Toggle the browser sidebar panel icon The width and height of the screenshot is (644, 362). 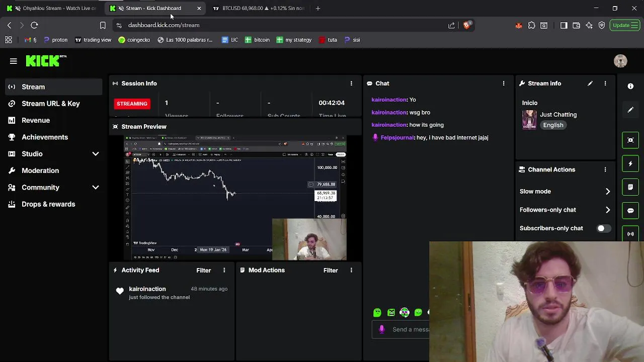(x=563, y=25)
